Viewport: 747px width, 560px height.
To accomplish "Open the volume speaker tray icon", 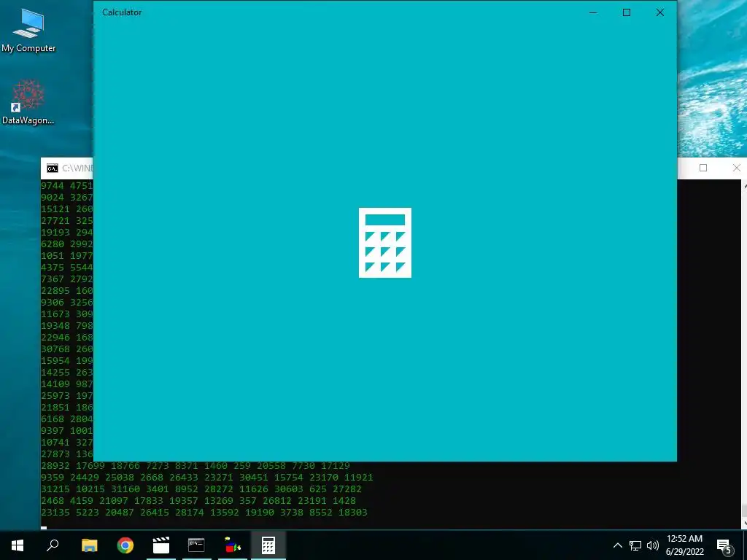I will pos(653,545).
